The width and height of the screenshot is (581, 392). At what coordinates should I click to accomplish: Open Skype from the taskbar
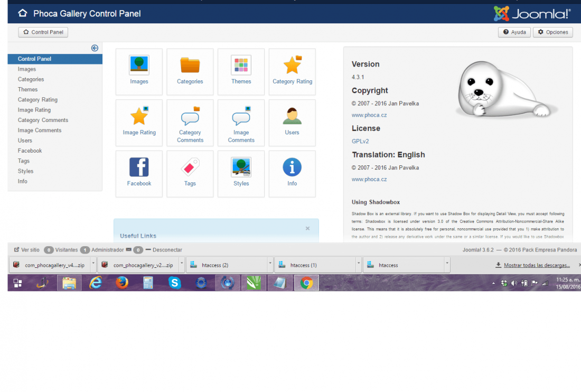point(174,283)
